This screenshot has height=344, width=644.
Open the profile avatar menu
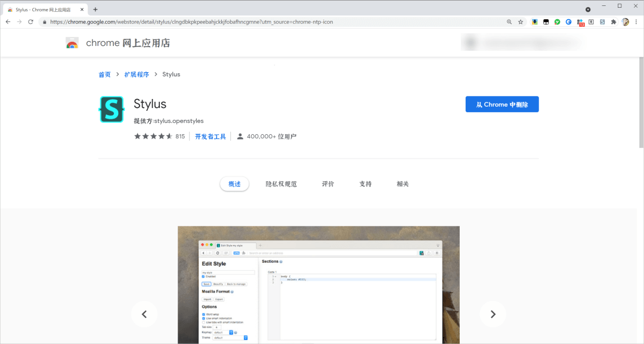pos(625,21)
